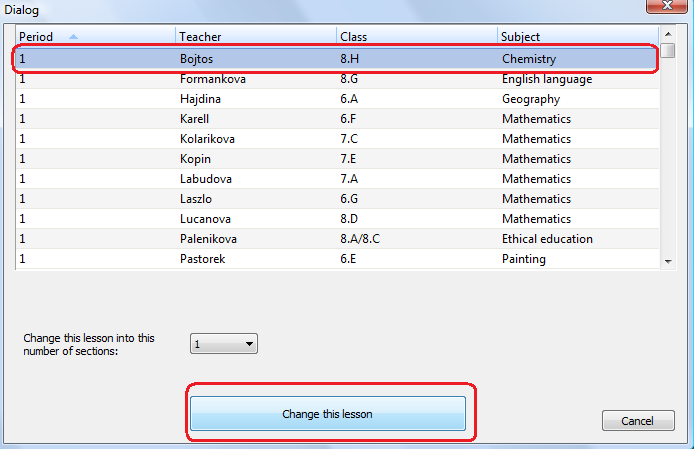Click the Geography subject cell

click(531, 99)
